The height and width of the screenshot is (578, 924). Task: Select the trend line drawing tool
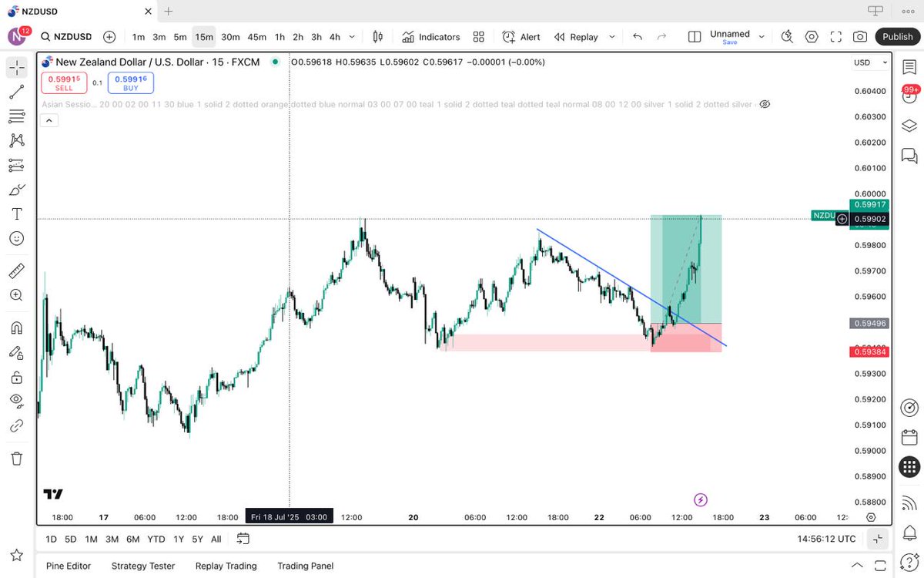[x=16, y=92]
